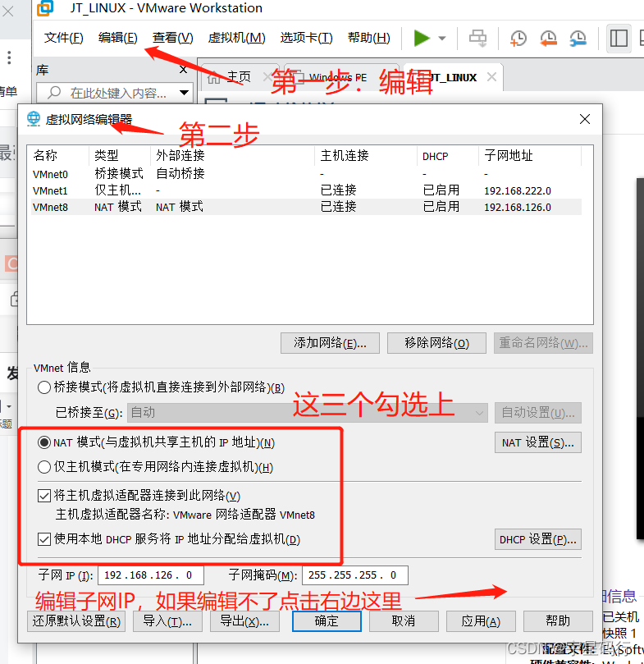Select the 仅主机模式 radio button
This screenshot has width=644, height=664.
[44, 467]
